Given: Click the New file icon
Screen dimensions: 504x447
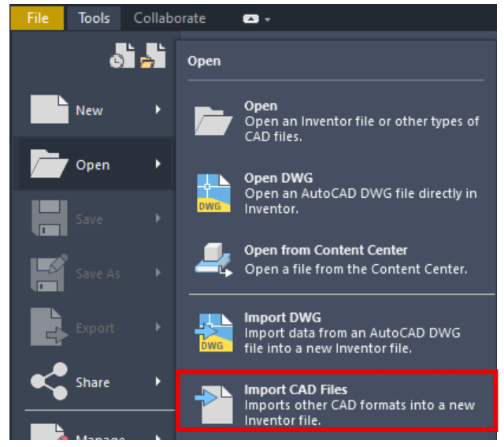Looking at the screenshot, I should (49, 110).
